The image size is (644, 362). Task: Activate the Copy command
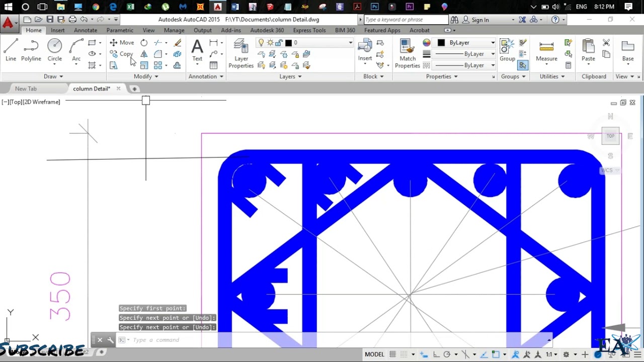coord(122,54)
